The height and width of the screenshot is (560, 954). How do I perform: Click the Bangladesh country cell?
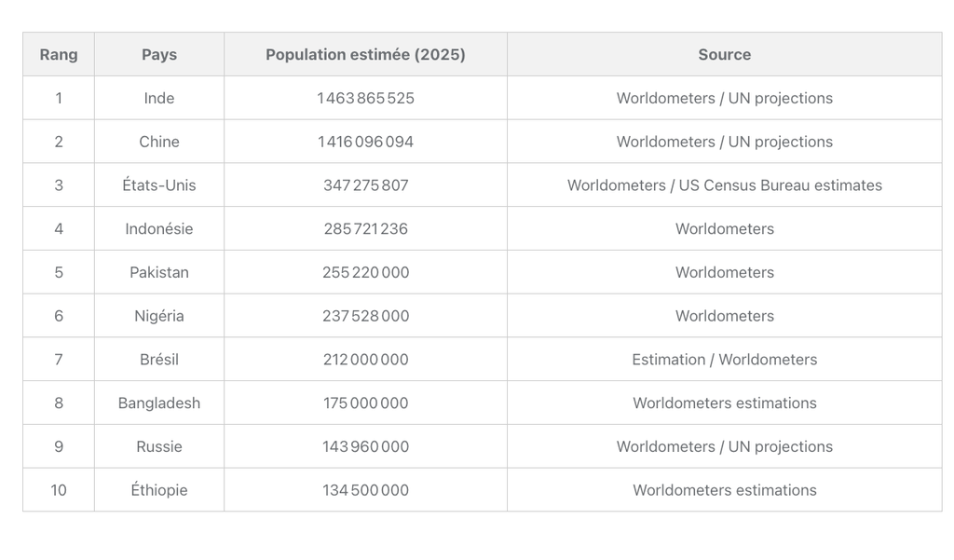158,403
